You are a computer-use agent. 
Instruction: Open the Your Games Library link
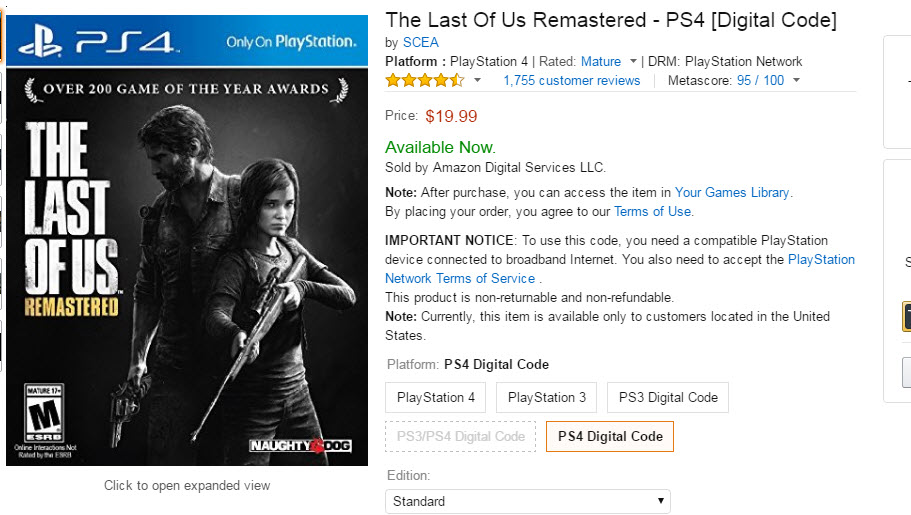[x=732, y=192]
